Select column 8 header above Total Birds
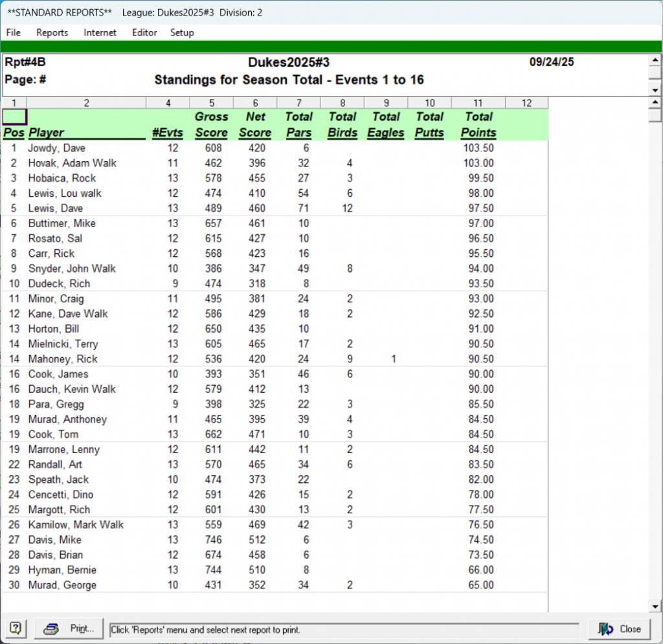 pos(342,103)
